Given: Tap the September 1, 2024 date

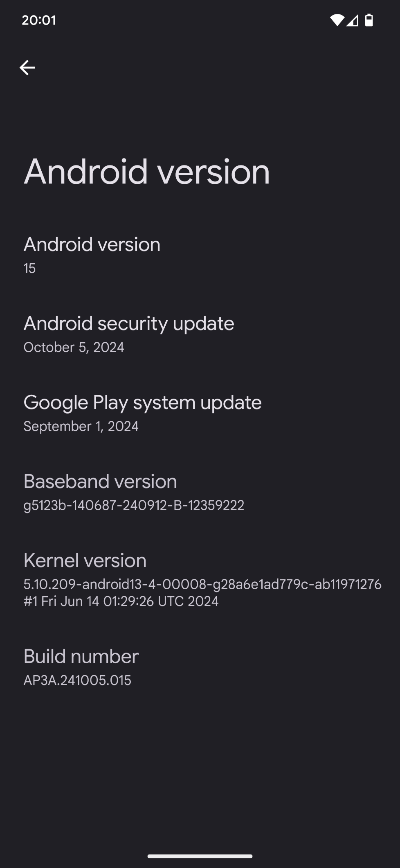Looking at the screenshot, I should [x=81, y=426].
